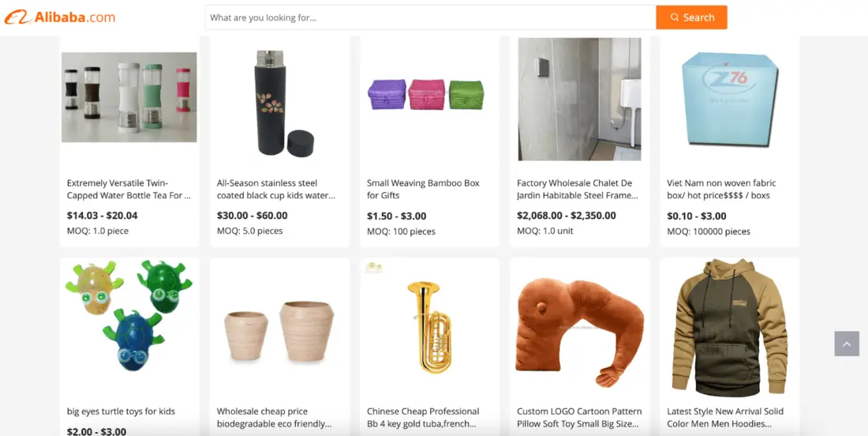Open the colorful woven bamboo boxes image
868x436 pixels.
click(426, 95)
